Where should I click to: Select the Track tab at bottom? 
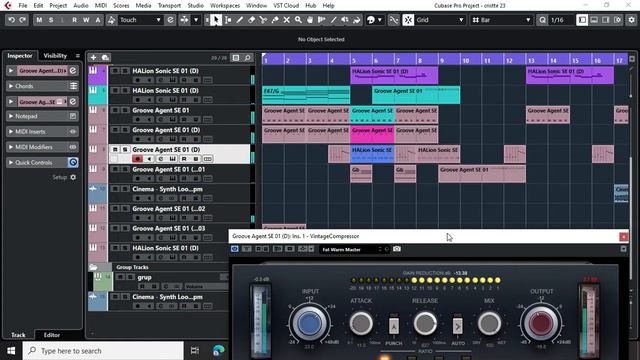(18, 335)
